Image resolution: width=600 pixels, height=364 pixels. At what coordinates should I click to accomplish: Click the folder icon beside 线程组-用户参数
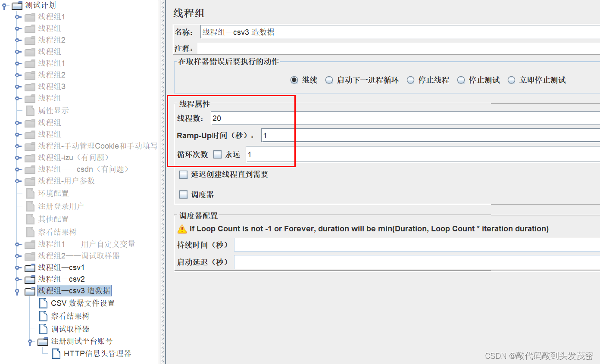30,181
